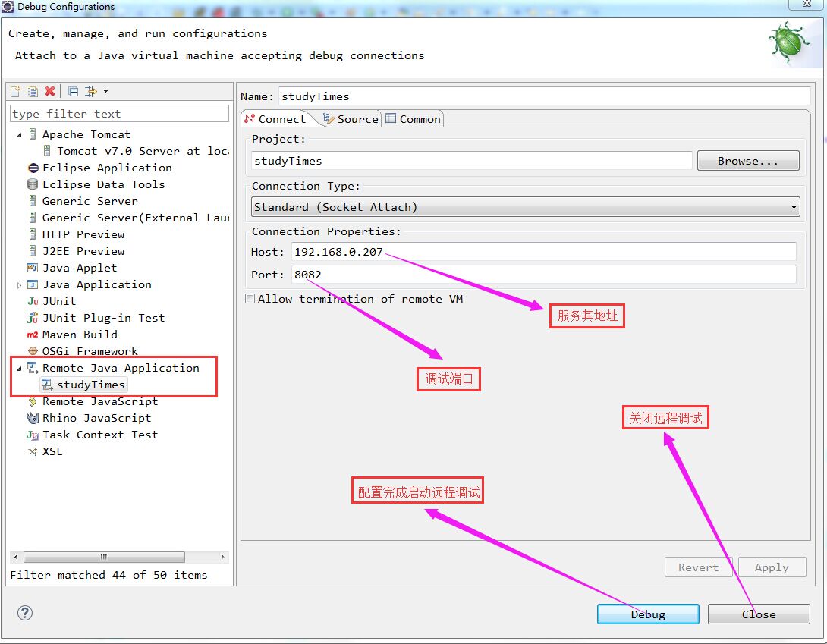Click the scrollbar left arrow
Image resolution: width=827 pixels, height=644 pixels.
click(16, 557)
